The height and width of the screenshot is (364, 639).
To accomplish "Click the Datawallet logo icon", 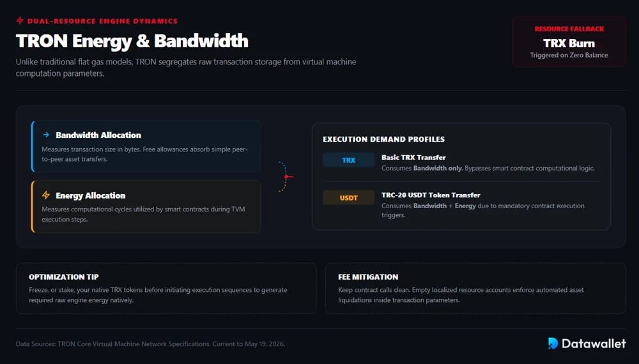I will 553,343.
